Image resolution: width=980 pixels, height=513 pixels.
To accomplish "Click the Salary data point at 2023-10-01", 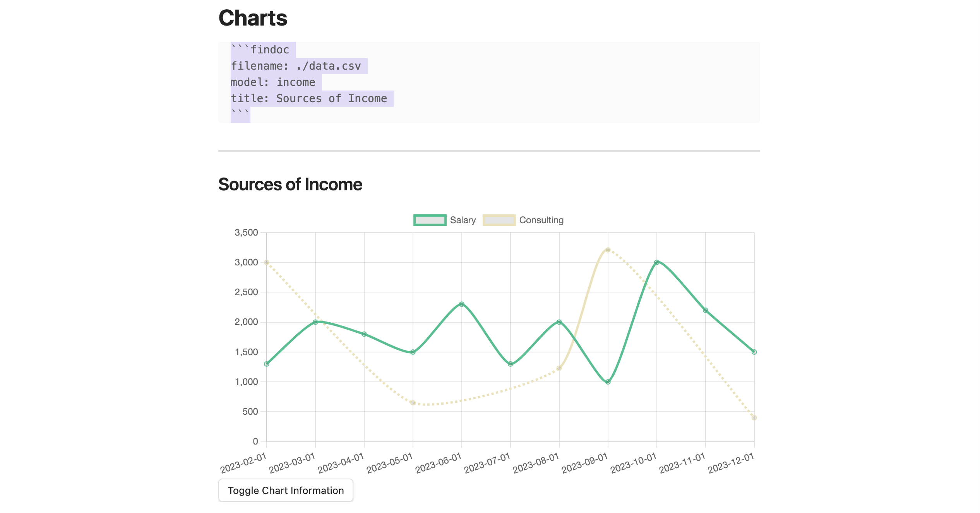I will [x=656, y=262].
